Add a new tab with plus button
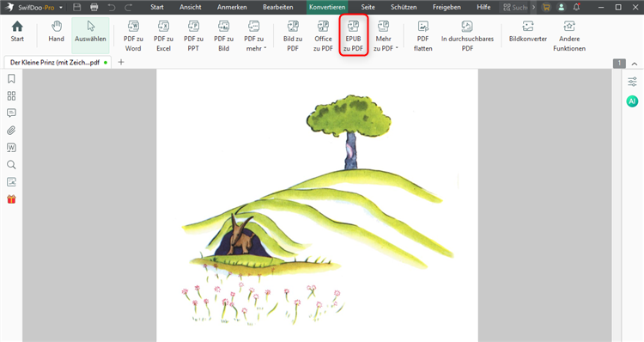The width and height of the screenshot is (644, 342). (121, 62)
